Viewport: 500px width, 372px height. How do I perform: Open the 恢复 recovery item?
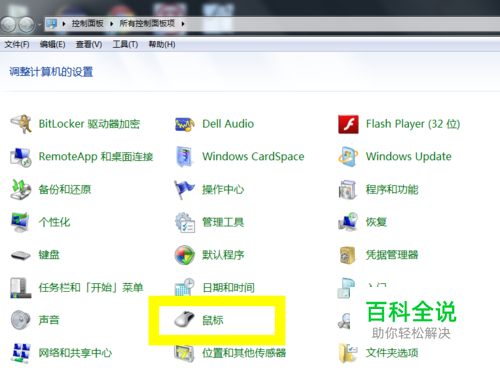[x=363, y=222]
